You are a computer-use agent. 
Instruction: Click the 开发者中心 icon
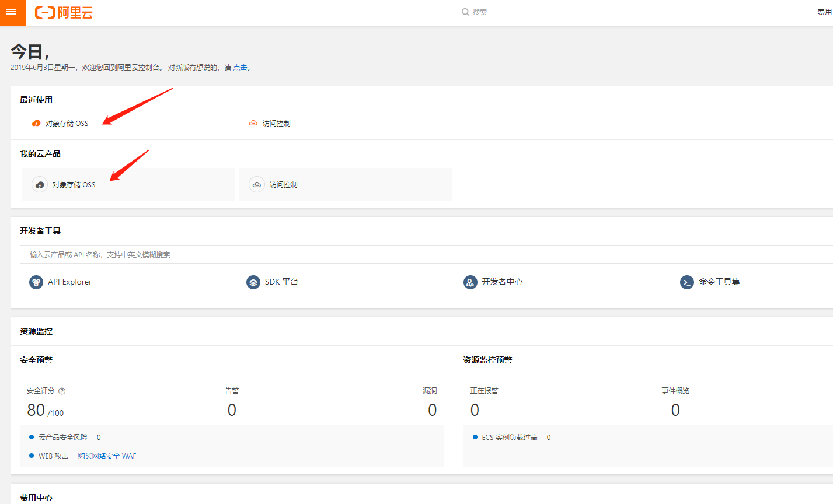coord(470,282)
